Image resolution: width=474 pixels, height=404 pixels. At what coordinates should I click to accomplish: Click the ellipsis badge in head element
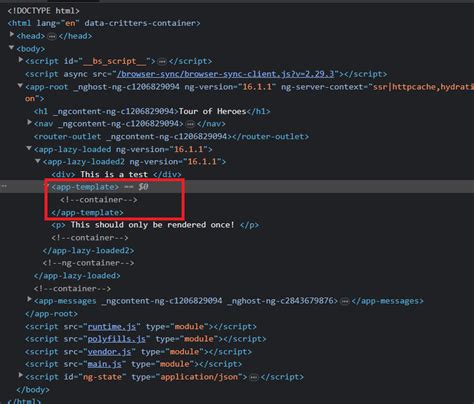[x=52, y=36]
